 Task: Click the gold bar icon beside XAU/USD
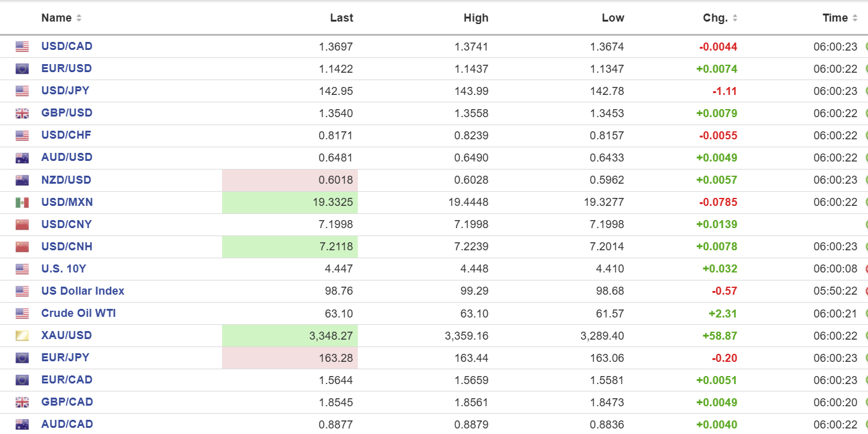pos(22,335)
